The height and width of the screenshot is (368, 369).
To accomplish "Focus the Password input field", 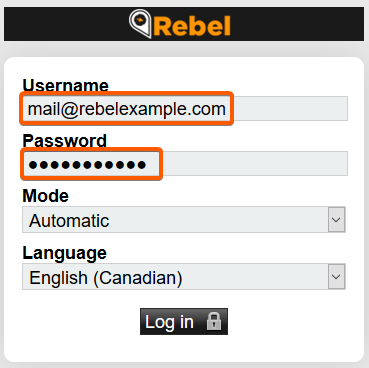I will click(x=185, y=163).
